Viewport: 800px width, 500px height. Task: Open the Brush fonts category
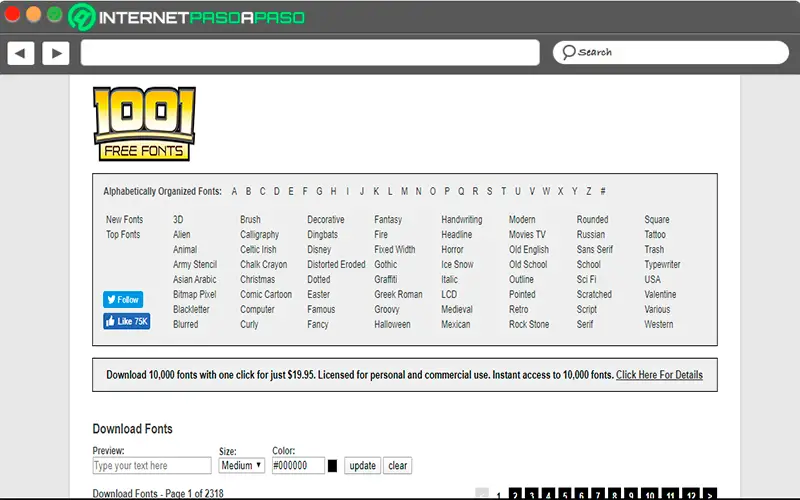(x=251, y=219)
